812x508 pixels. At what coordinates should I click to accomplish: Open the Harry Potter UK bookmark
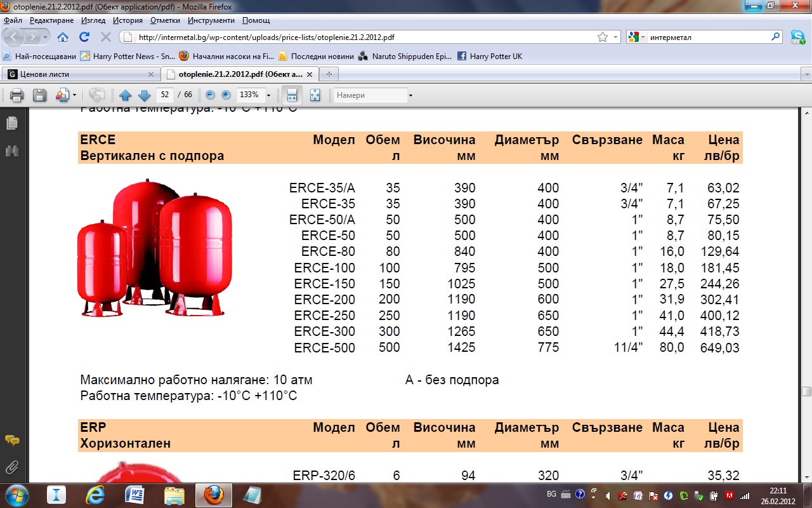[x=495, y=57]
